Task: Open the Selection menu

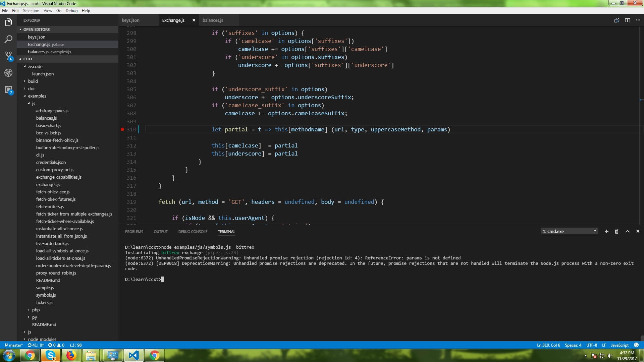Action: coord(31,11)
